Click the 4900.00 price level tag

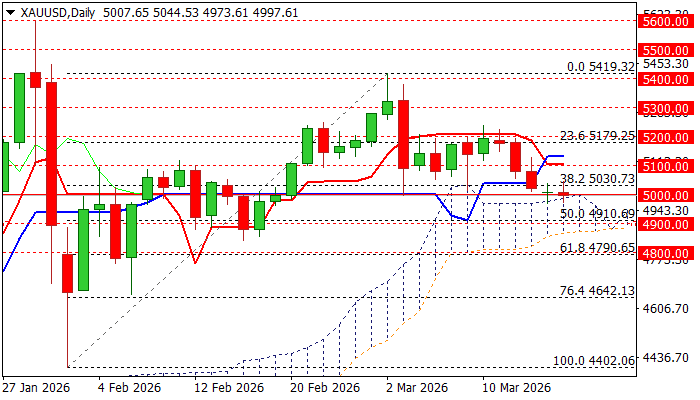(x=667, y=225)
